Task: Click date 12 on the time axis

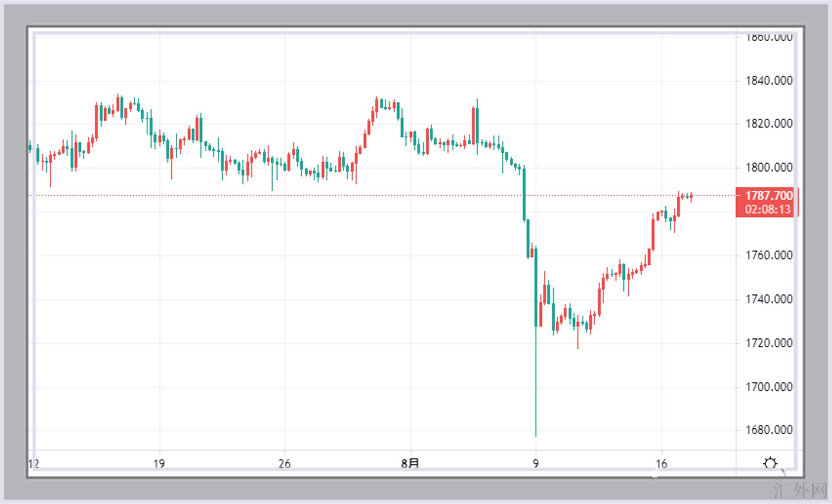Action: 34,464
